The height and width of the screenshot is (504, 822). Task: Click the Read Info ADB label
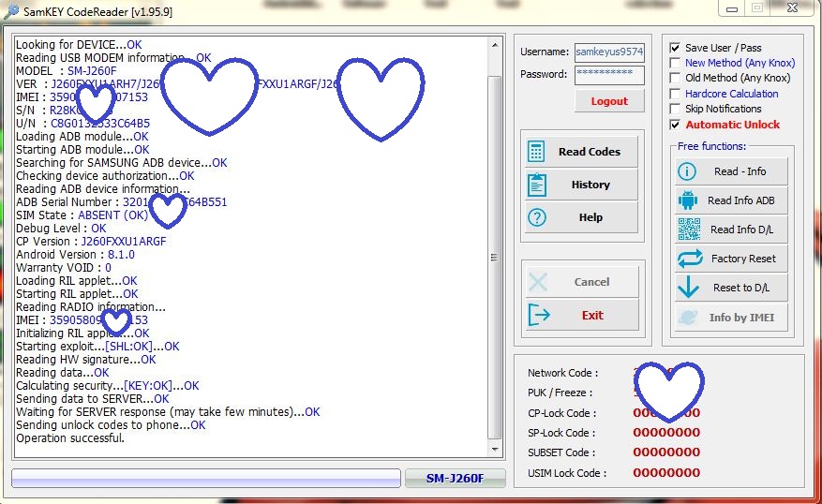pyautogui.click(x=740, y=200)
